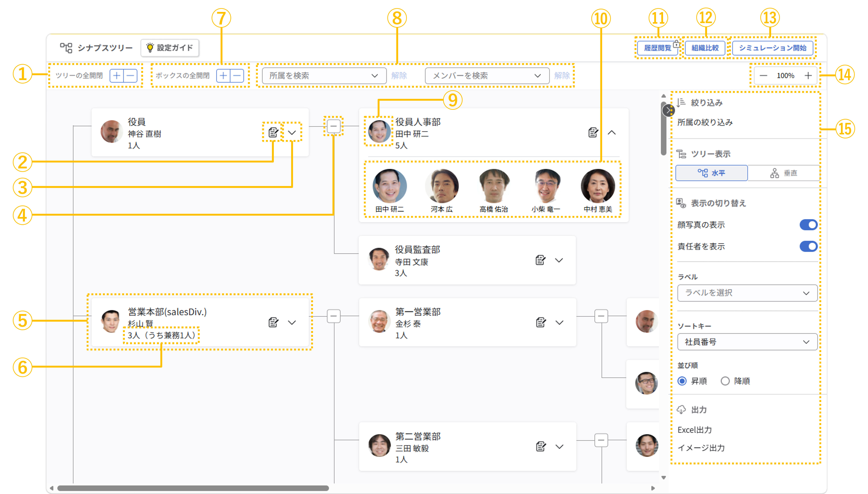868x494 pixels.
Task: Click 100% zoom value
Action: coord(785,76)
